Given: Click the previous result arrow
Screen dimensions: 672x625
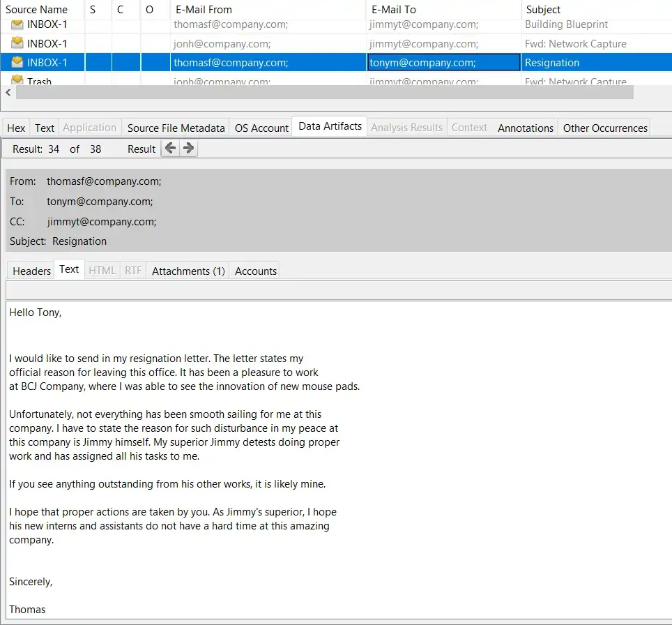Looking at the screenshot, I should pos(169,148).
